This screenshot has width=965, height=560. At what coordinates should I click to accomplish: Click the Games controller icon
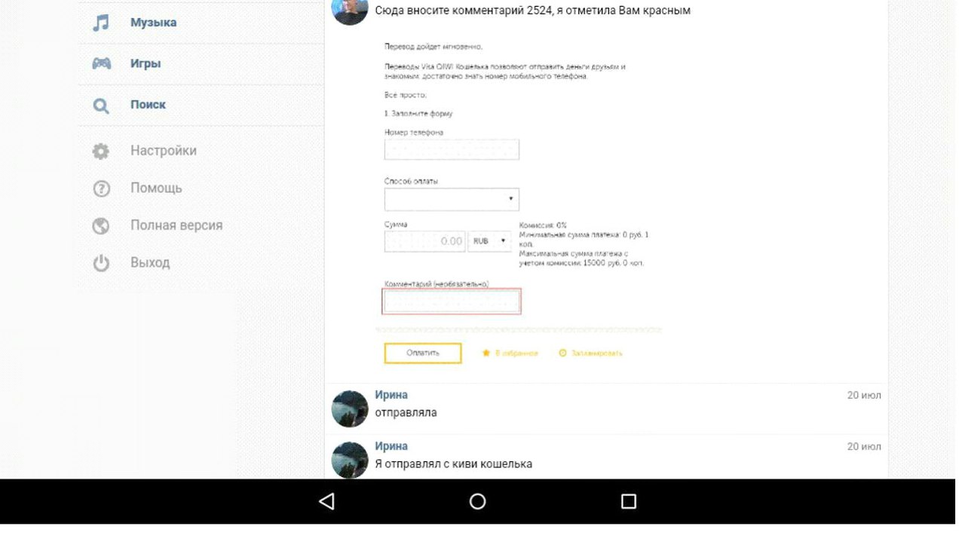pos(101,63)
